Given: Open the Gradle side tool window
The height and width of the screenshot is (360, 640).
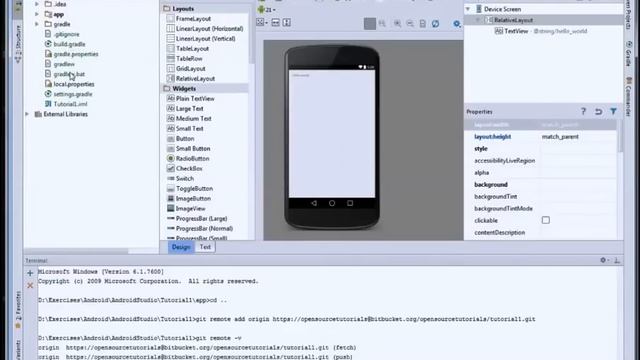Looking at the screenshot, I should [x=629, y=53].
